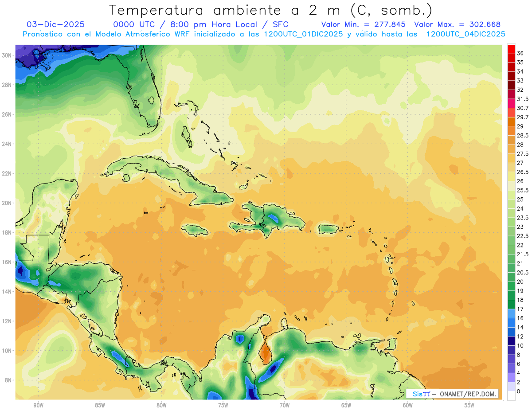Click the '26N' latitude label
The image size is (532, 411).
pos(8,114)
